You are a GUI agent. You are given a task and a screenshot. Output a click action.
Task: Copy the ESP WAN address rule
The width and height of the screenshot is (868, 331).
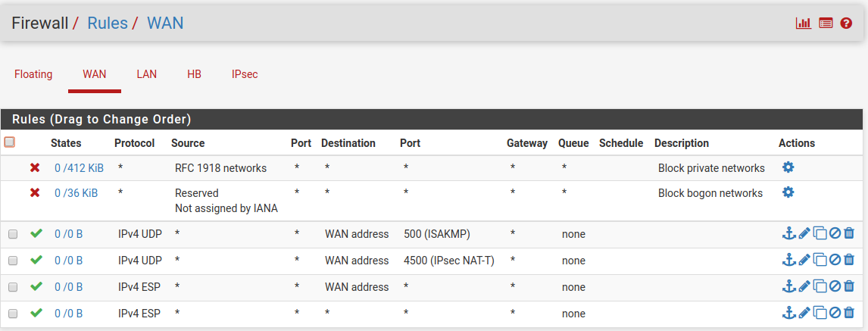coord(820,286)
